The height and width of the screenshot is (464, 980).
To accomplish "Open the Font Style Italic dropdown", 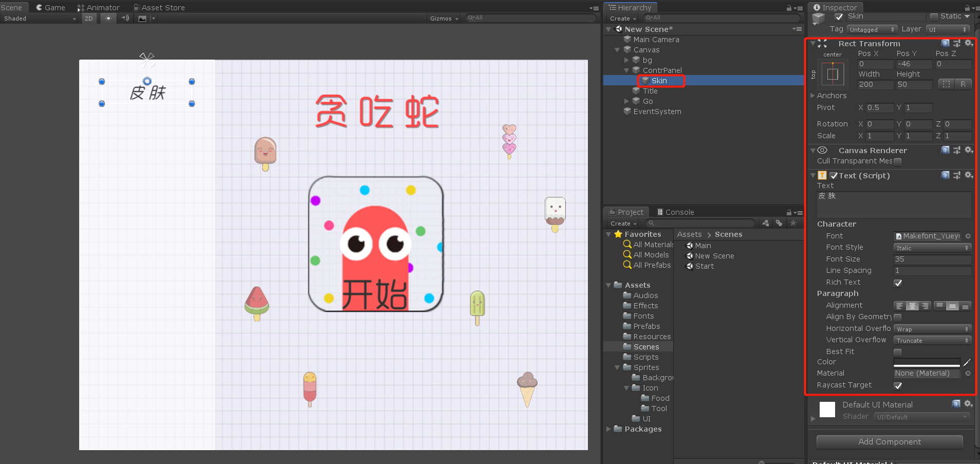I will [932, 248].
